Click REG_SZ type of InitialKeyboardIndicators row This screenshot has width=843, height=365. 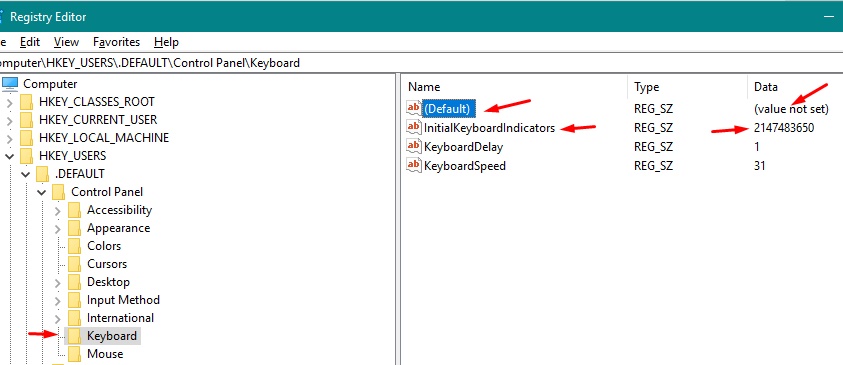point(653,128)
